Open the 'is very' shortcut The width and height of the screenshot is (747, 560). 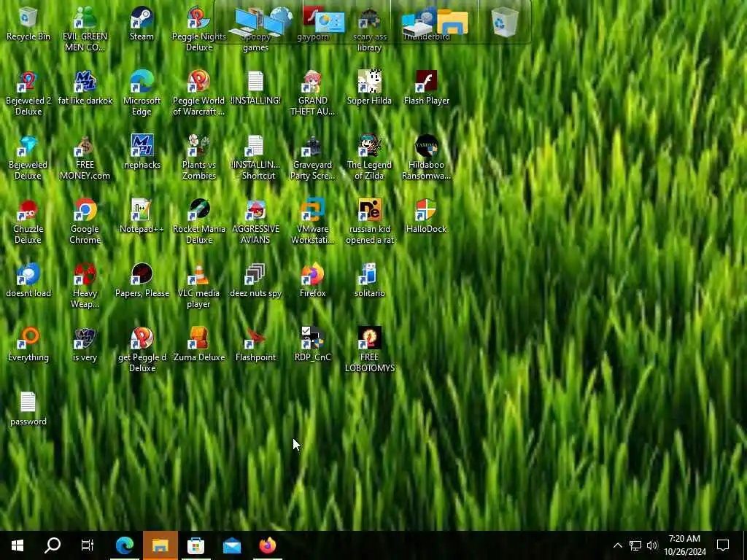[x=85, y=345]
